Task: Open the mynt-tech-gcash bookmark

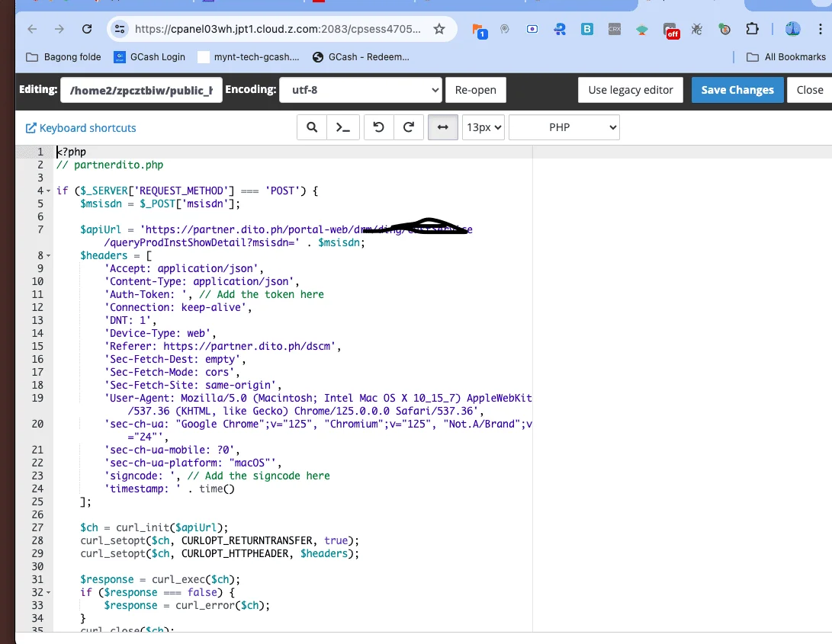Action: tap(249, 56)
